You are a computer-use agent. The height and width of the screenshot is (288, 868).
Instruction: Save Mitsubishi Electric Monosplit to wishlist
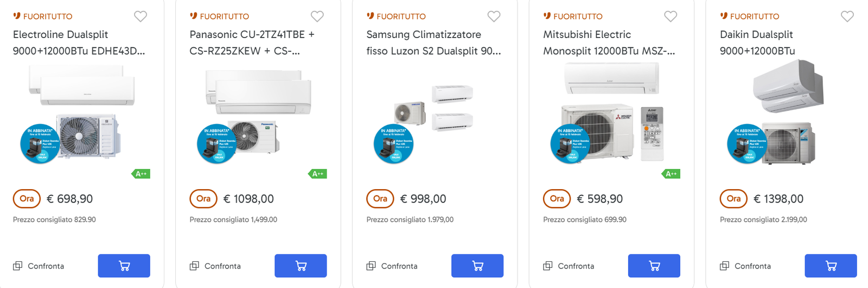coord(671,17)
